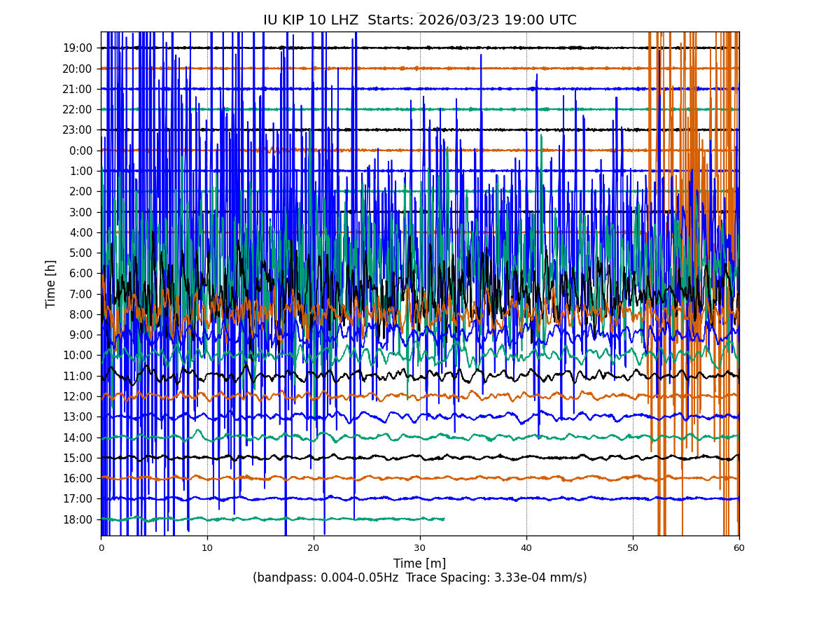Select the 10 minute x-axis tick label

207,548
